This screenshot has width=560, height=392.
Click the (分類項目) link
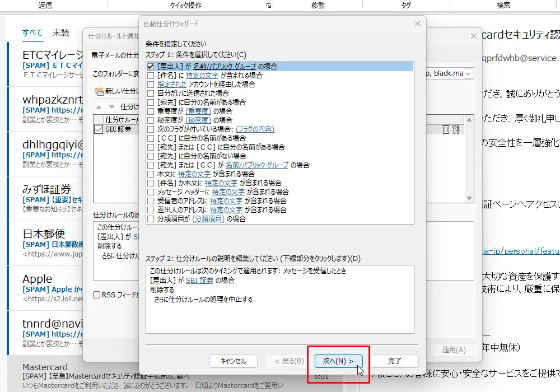[x=208, y=218]
